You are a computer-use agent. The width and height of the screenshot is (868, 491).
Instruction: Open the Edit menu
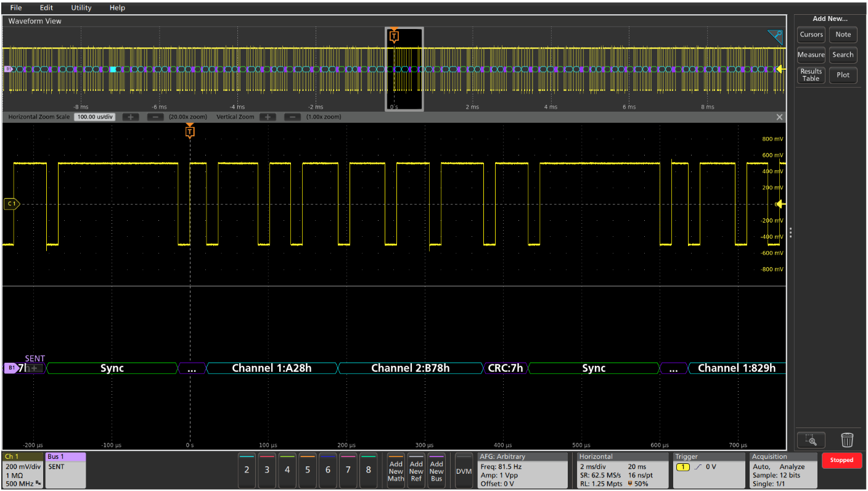(x=46, y=7)
